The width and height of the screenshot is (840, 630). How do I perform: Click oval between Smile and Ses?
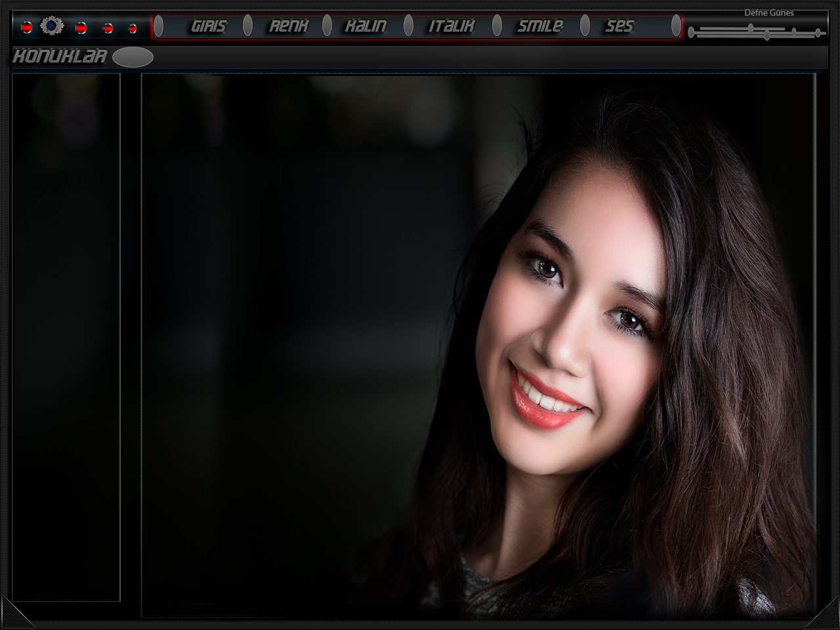[585, 26]
